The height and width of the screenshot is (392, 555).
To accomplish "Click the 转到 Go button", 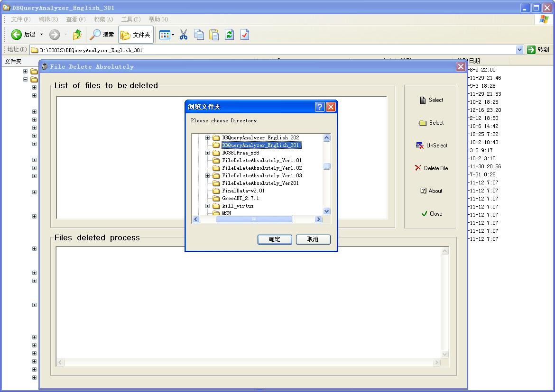I will coord(538,50).
